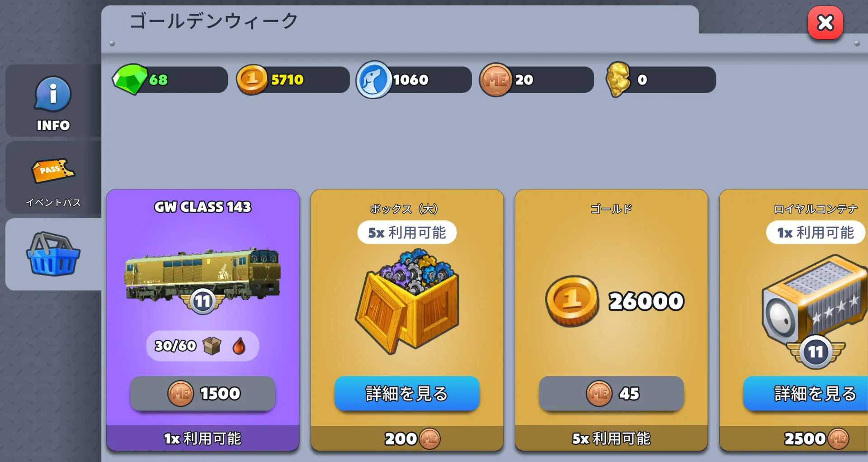868x462 pixels.
Task: Tap the large gold coin in ゴールド card
Action: click(x=572, y=301)
